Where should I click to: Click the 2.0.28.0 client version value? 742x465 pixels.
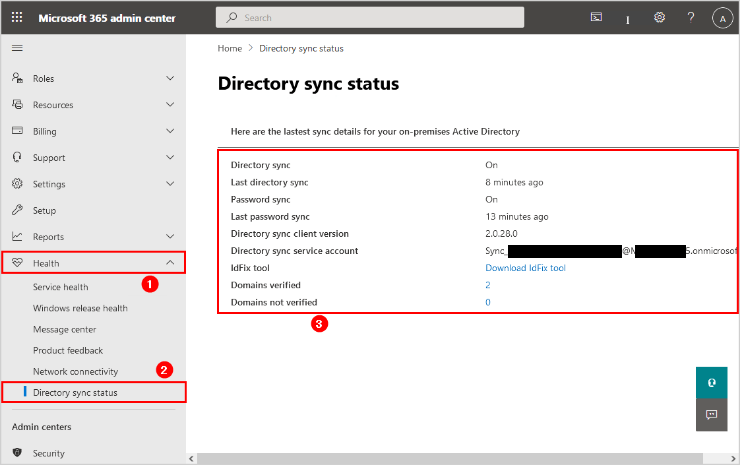pyautogui.click(x=501, y=234)
